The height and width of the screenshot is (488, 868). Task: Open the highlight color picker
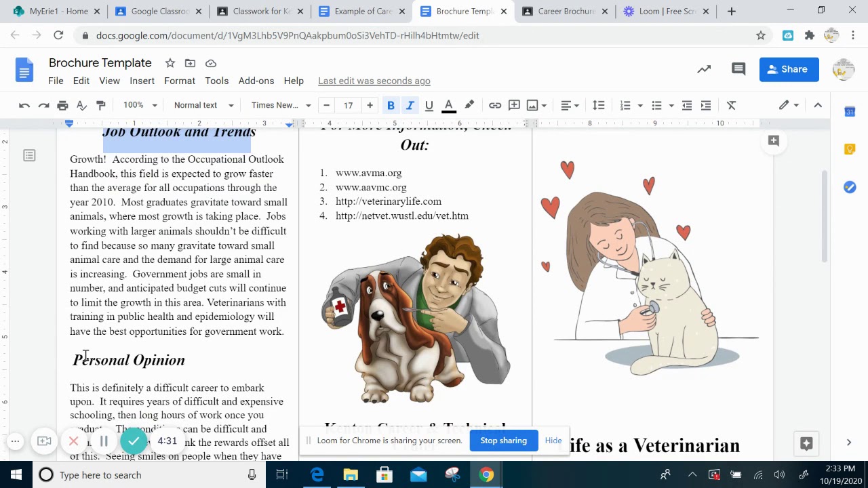pyautogui.click(x=469, y=105)
